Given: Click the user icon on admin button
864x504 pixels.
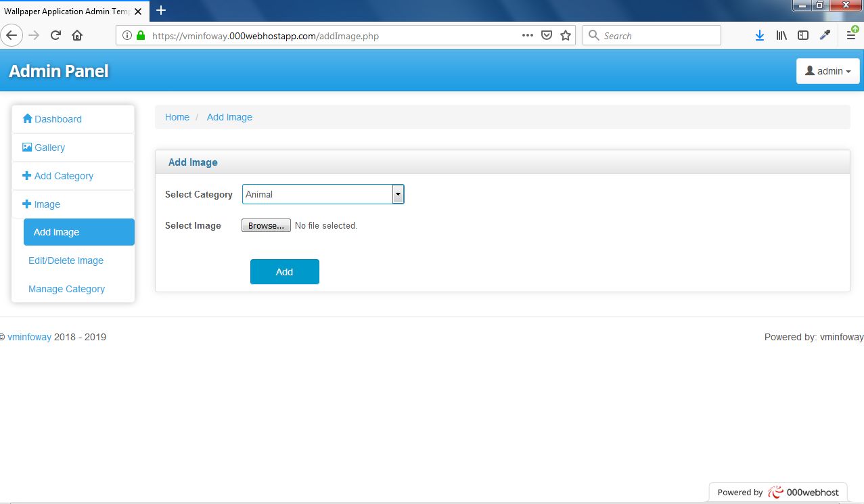Looking at the screenshot, I should click(809, 71).
